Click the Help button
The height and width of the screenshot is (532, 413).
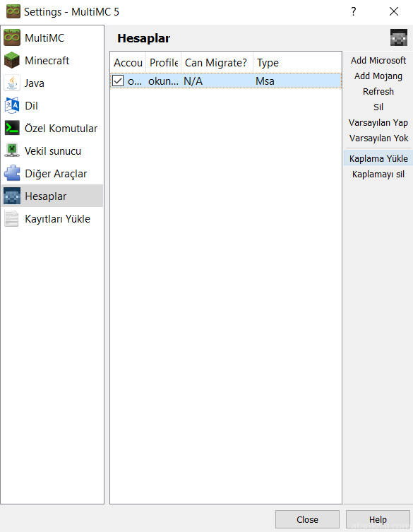[378, 519]
